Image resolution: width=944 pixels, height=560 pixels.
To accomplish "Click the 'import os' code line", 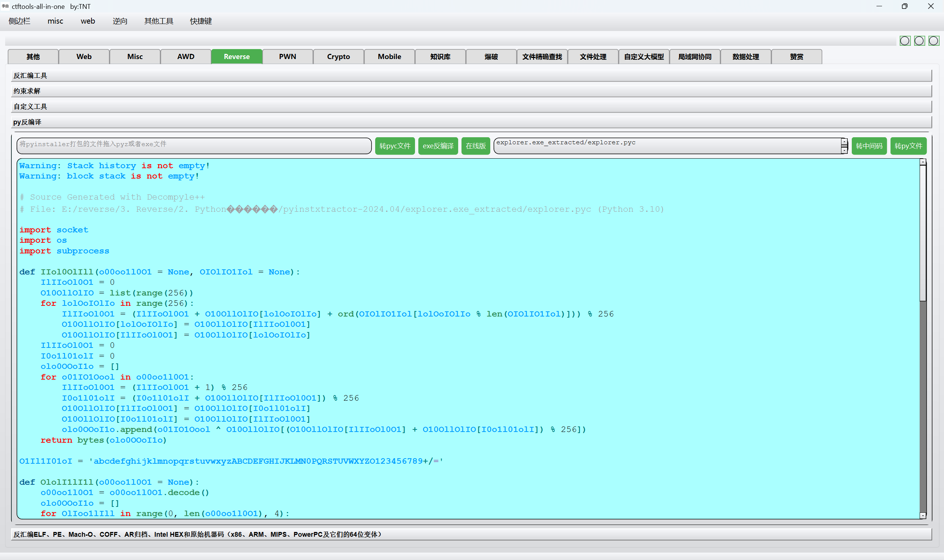I will point(43,241).
